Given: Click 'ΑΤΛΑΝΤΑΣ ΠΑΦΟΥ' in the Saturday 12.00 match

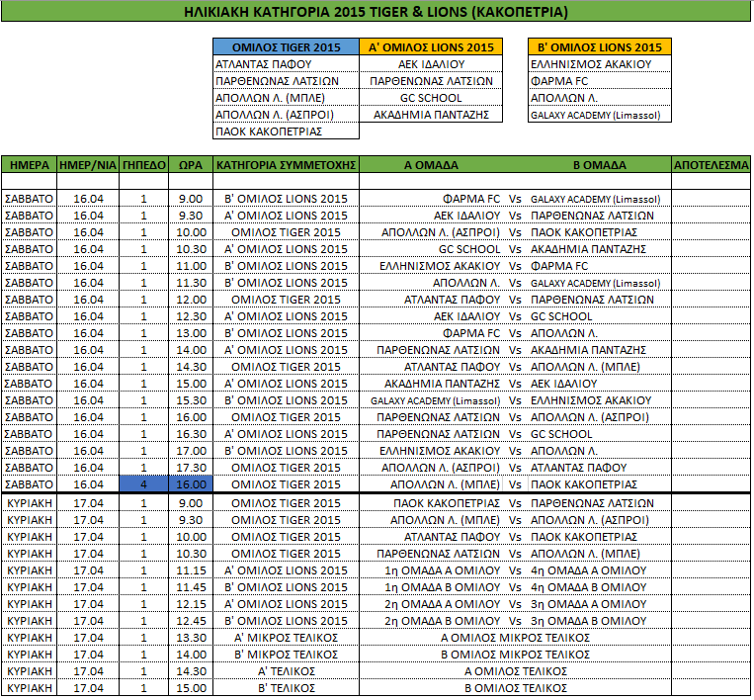Looking at the screenshot, I should click(x=452, y=300).
